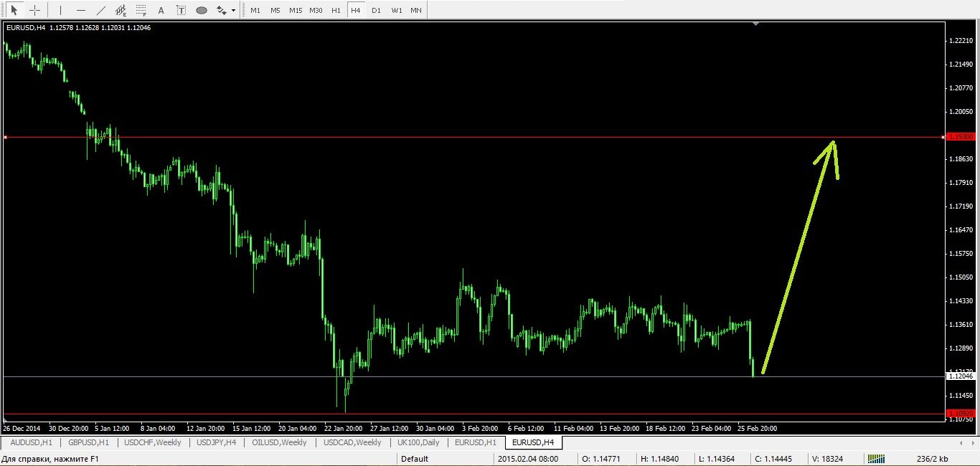Open the Default profile menu in status bar

tap(414, 459)
